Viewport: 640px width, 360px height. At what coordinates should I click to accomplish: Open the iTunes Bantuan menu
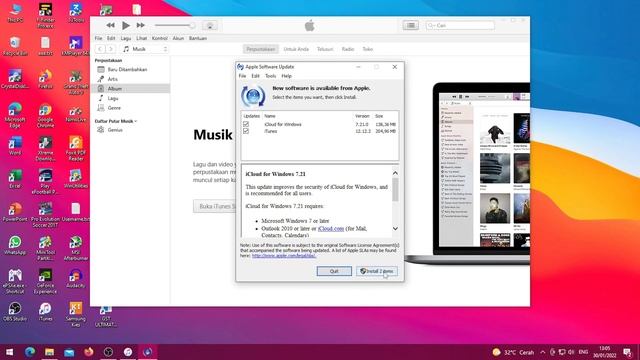click(198, 38)
